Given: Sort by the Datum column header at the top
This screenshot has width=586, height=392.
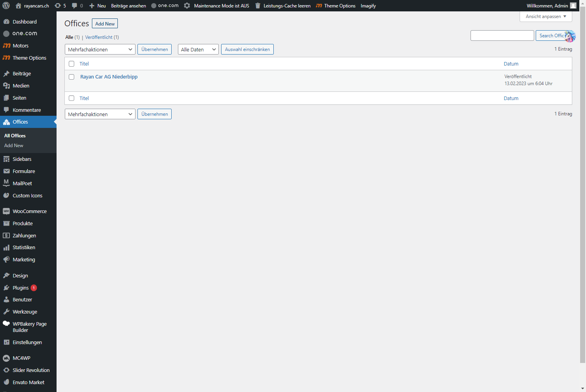Looking at the screenshot, I should tap(511, 64).
